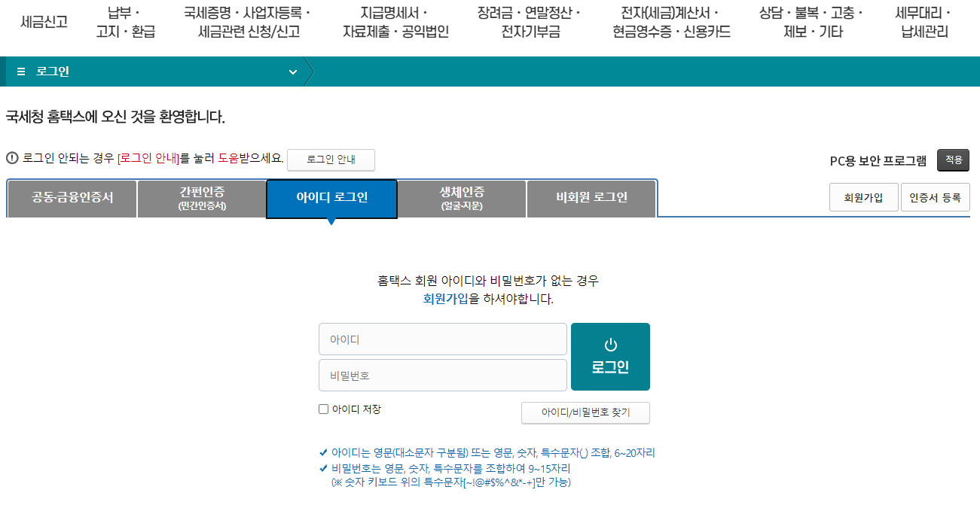Open 상담·불복·고충·제보·기타 menu

pyautogui.click(x=812, y=23)
